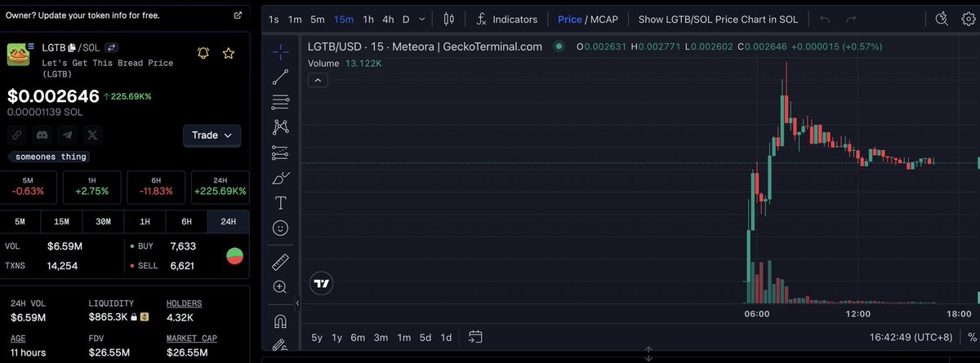Click the AGE label

click(18, 339)
